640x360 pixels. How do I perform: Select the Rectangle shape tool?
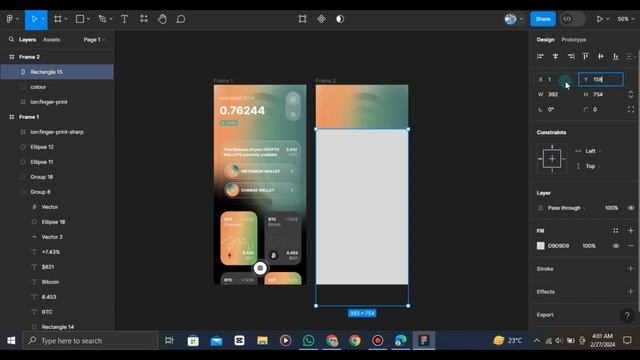click(80, 19)
